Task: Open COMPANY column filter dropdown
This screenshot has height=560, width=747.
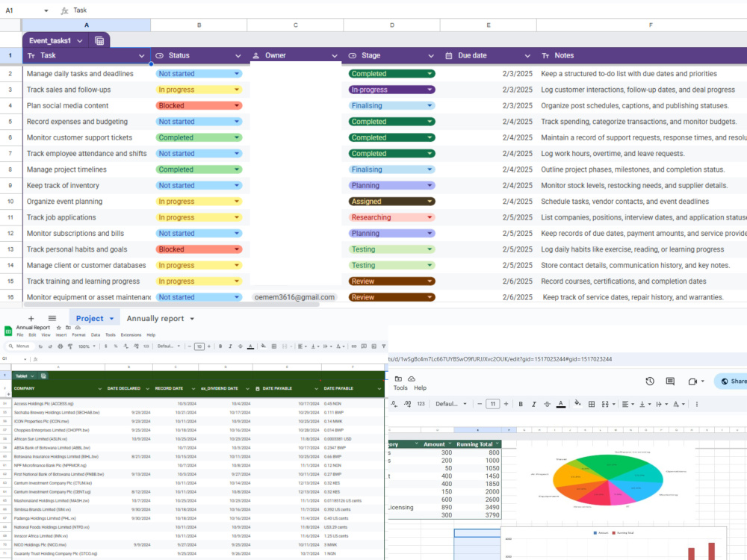Action: tap(99, 388)
